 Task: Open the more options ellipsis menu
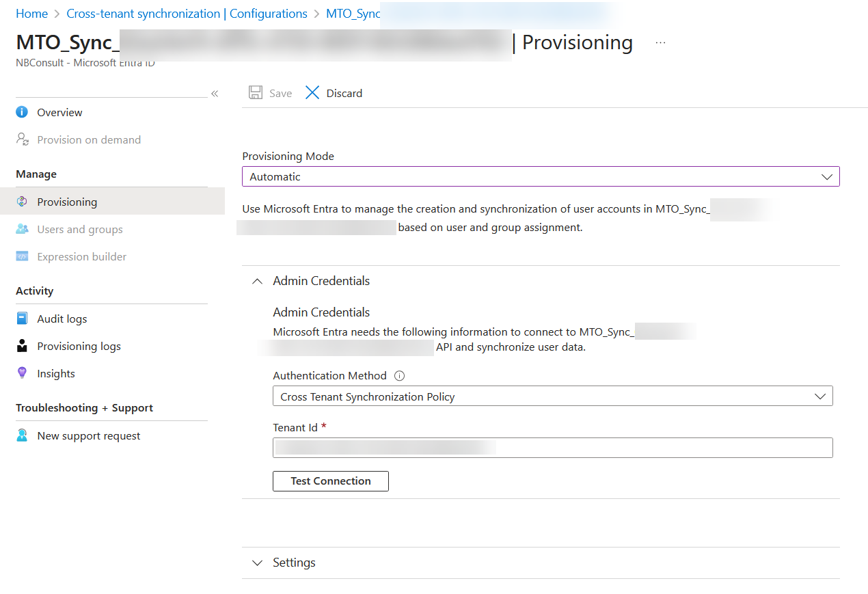(x=660, y=42)
